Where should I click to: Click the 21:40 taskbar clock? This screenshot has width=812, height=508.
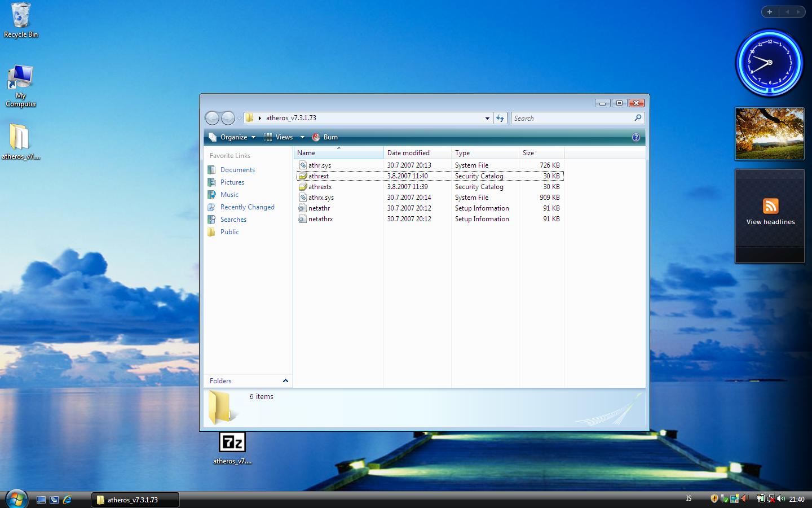tap(797, 499)
